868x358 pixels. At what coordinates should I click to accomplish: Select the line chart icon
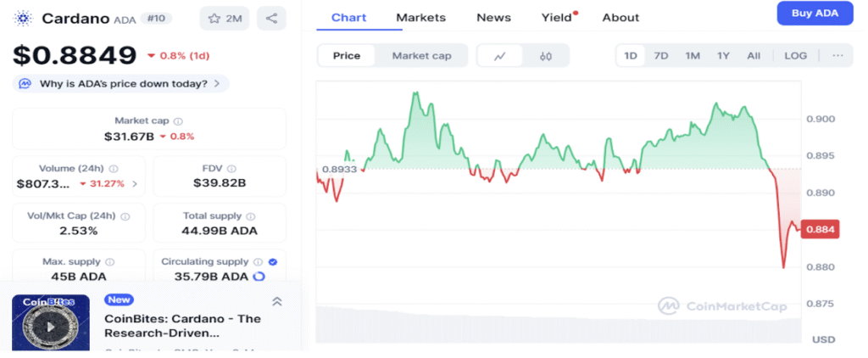point(500,55)
